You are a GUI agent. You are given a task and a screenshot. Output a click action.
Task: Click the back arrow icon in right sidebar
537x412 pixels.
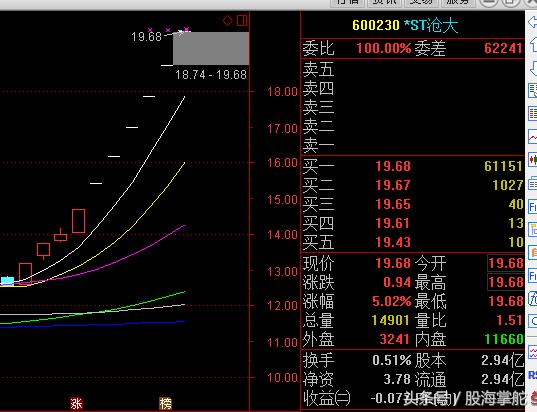pos(533,23)
